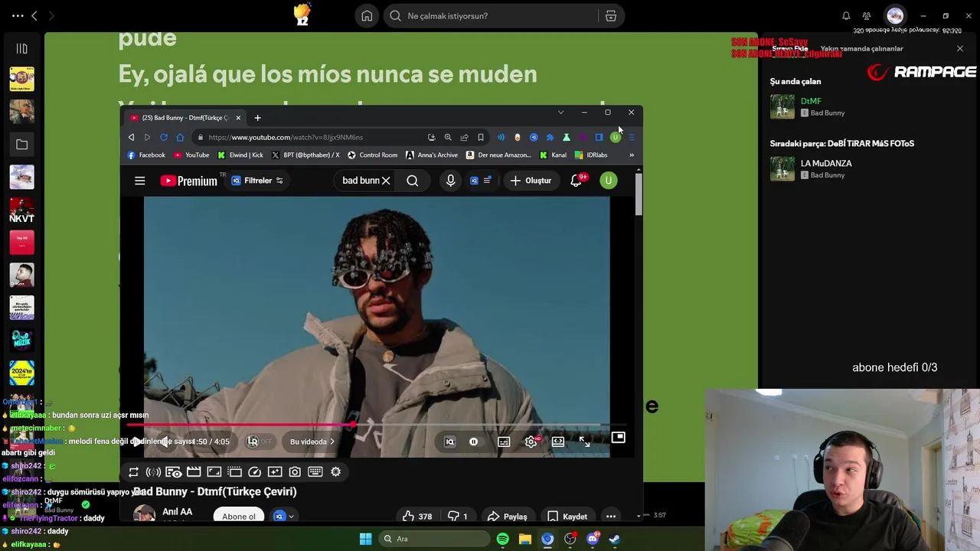The width and height of the screenshot is (980, 551).
Task: Enter fullscreen in the YouTube player
Action: [x=584, y=442]
